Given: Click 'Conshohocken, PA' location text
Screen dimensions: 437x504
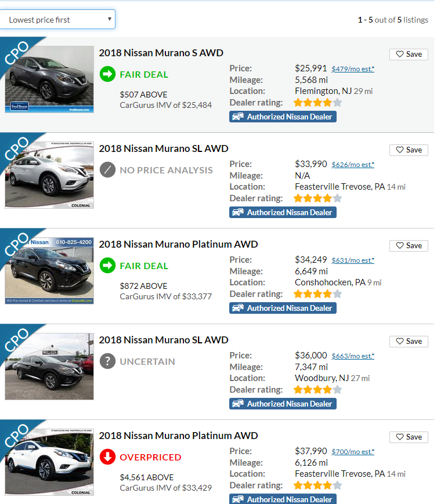Looking at the screenshot, I should point(330,282).
